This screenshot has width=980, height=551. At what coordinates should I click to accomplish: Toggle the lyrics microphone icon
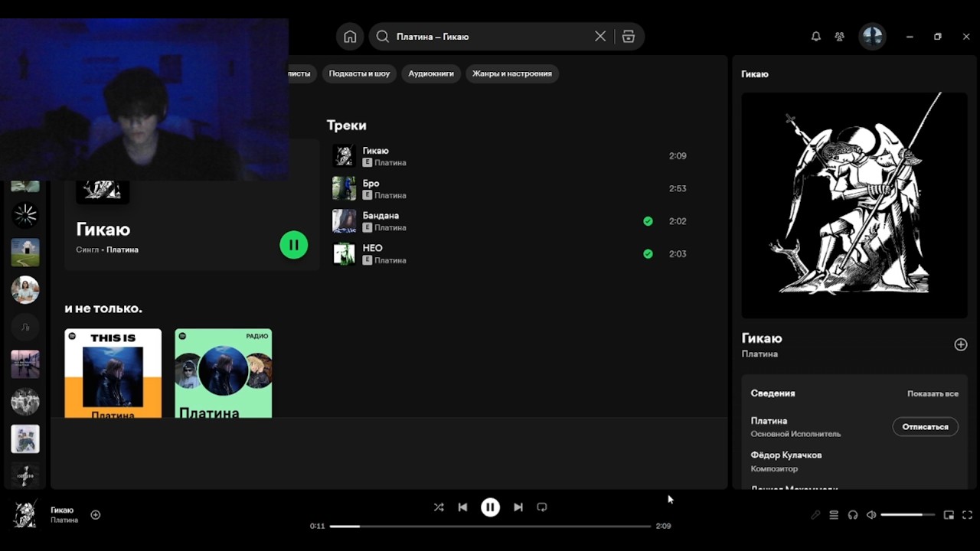(x=815, y=515)
